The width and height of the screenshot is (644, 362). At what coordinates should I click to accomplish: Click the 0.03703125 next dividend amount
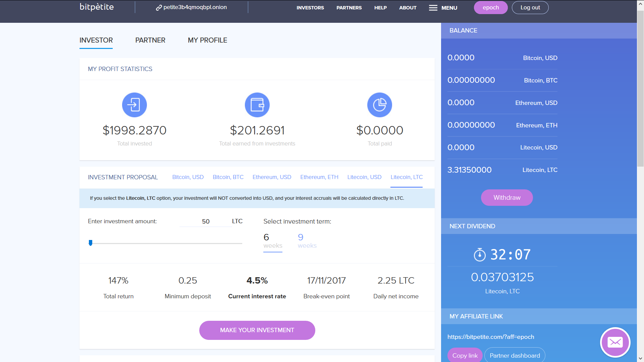[x=502, y=277]
